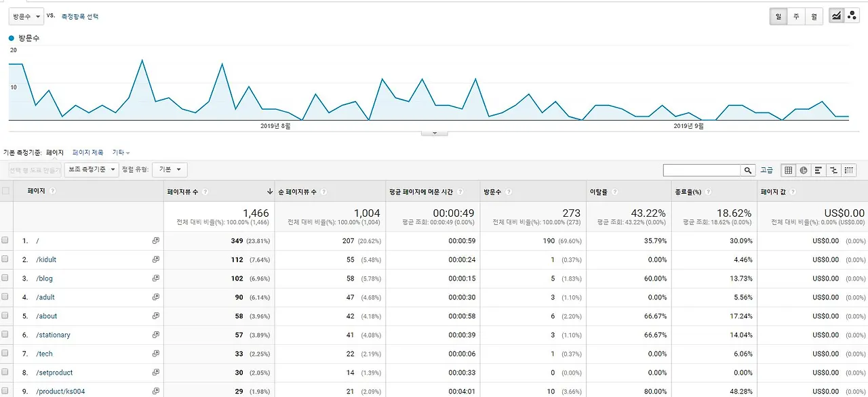This screenshot has height=397, width=868.
Task: Open the 보조 측정기준 dropdown
Action: 92,170
